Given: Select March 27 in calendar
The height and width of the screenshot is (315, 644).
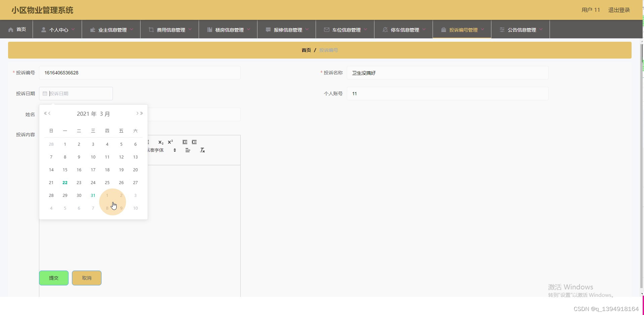Looking at the screenshot, I should [x=135, y=183].
